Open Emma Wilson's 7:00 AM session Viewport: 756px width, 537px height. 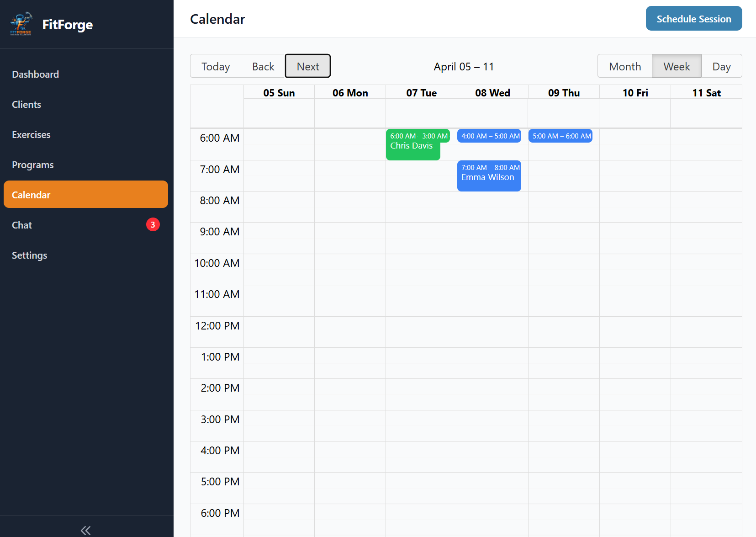pyautogui.click(x=489, y=176)
